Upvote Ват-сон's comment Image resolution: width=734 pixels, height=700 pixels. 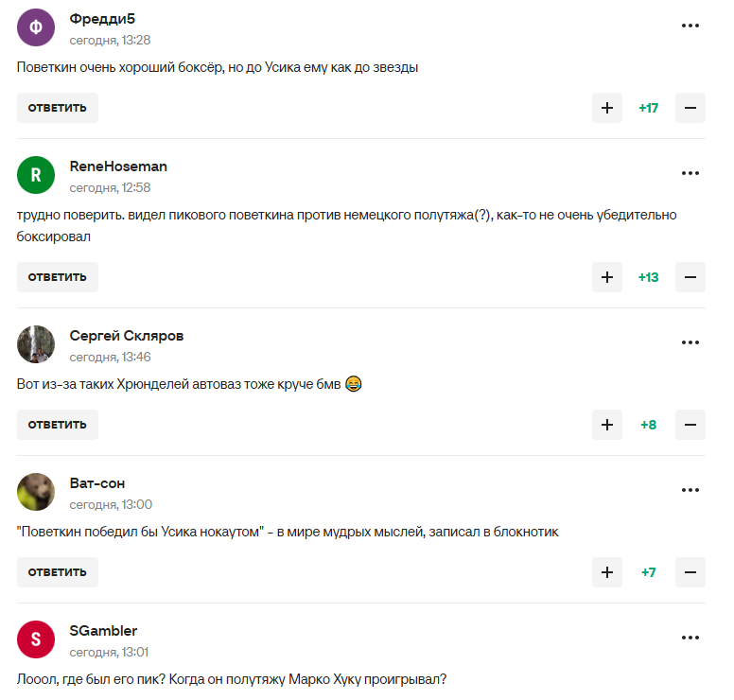coord(607,572)
